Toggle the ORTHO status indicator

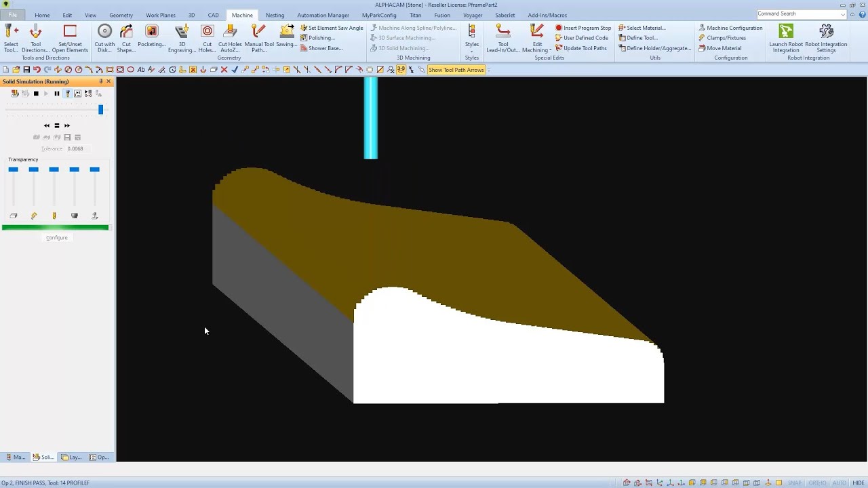point(817,483)
